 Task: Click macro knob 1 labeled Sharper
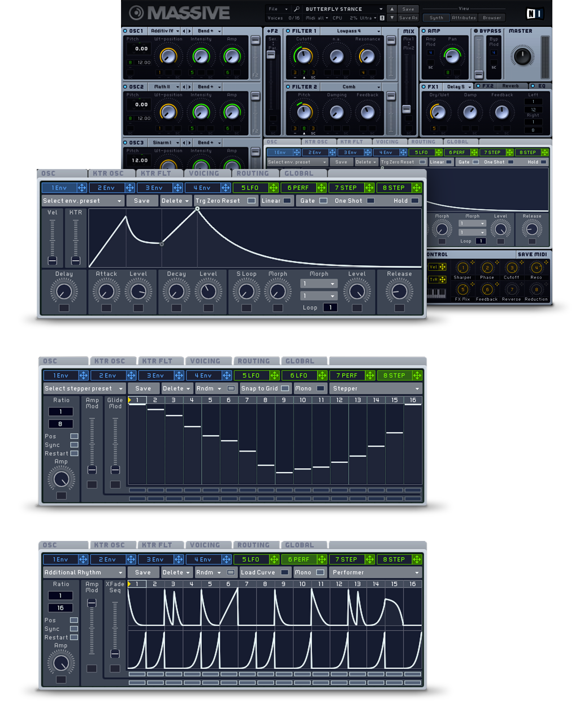(x=462, y=268)
